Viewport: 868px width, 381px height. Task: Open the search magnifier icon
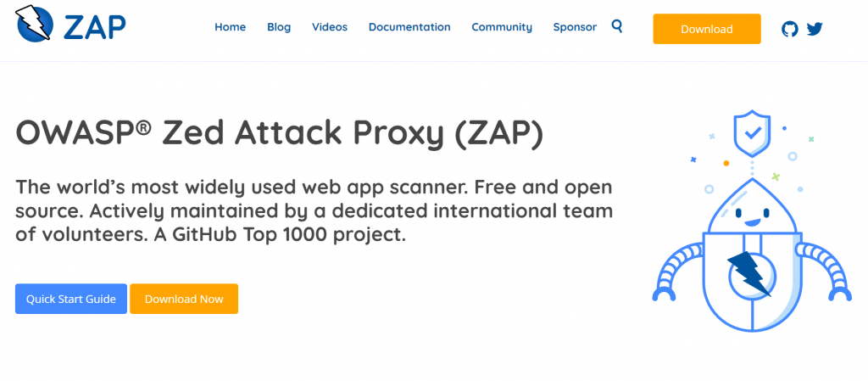[616, 26]
